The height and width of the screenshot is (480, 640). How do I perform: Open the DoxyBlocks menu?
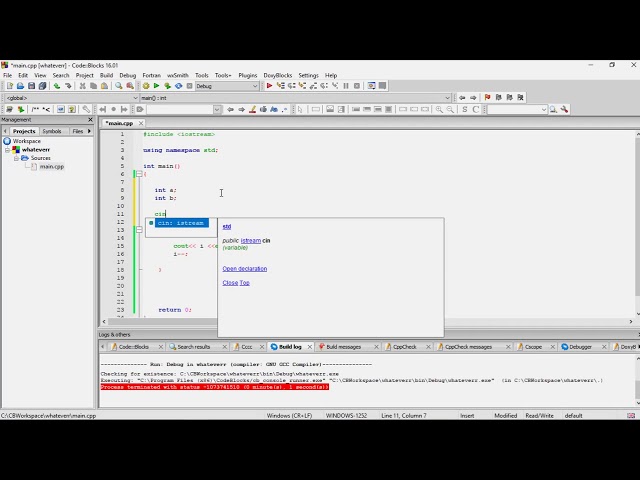(278, 76)
